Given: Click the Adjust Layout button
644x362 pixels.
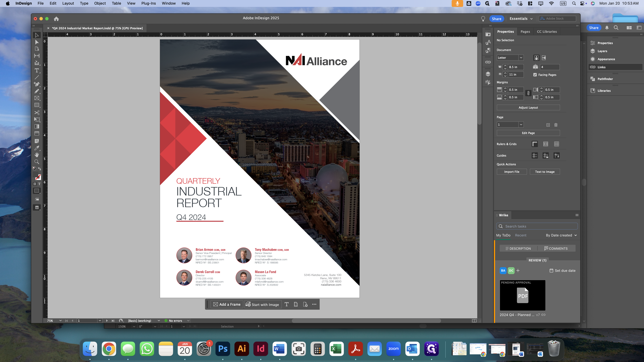Looking at the screenshot, I should tap(528, 107).
